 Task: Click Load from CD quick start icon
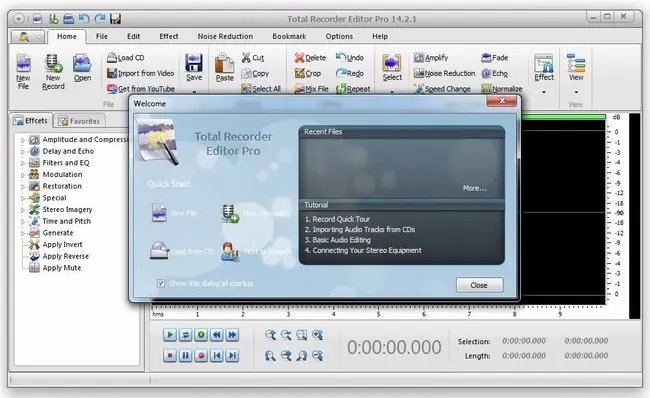coord(159,250)
